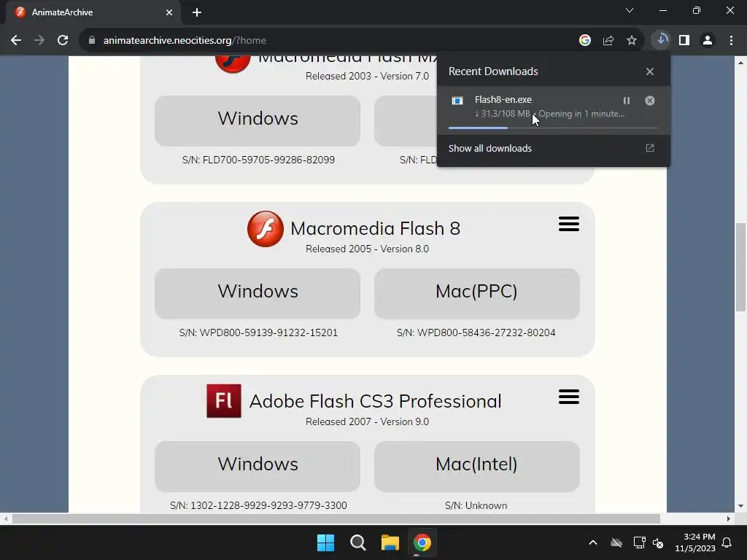Click the Adobe Flash CS3 Fl logo

pos(224,401)
